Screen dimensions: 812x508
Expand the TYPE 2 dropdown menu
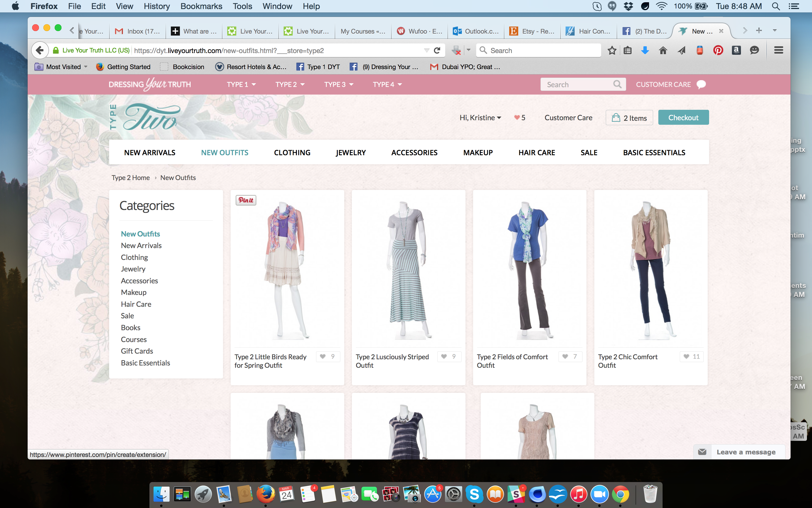290,84
